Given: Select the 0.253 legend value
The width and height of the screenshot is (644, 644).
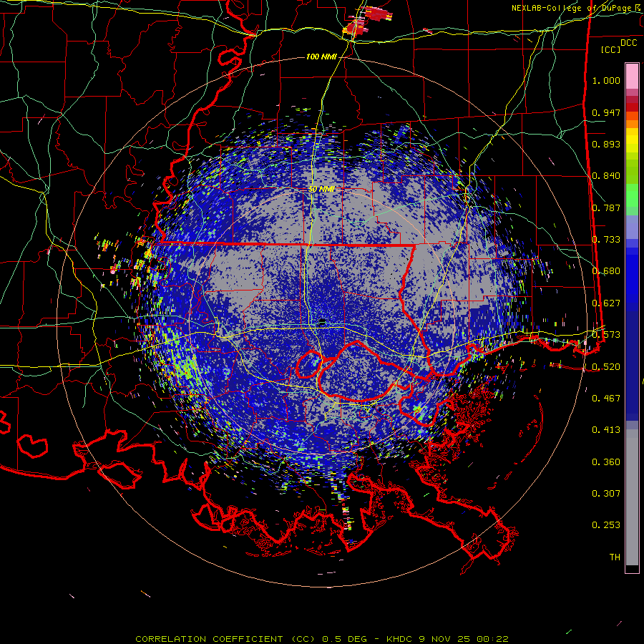Looking at the screenshot, I should [606, 525].
